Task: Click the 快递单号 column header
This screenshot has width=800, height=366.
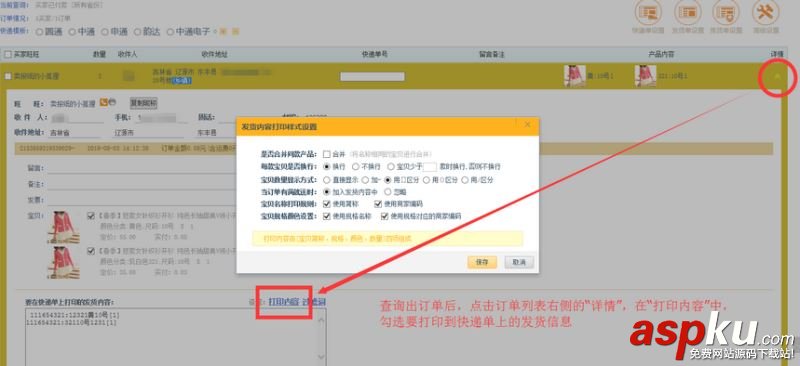Action: coord(375,54)
